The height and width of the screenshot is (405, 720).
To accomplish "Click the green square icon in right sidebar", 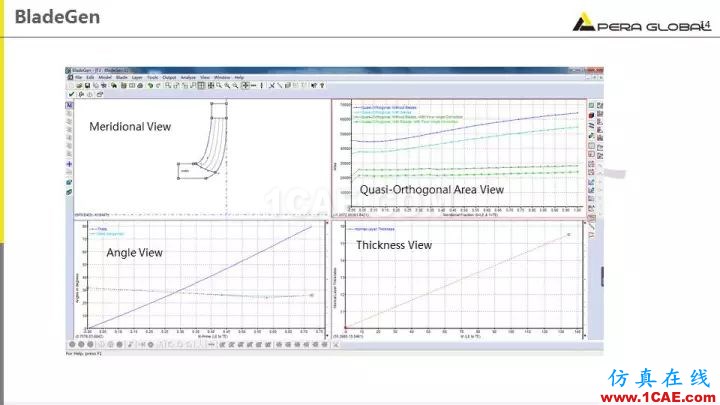I will click(x=591, y=106).
